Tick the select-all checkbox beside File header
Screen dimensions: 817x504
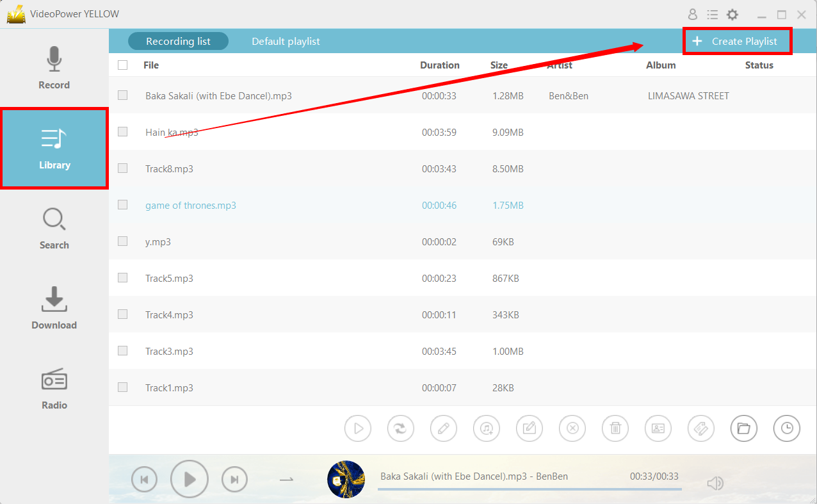(123, 65)
